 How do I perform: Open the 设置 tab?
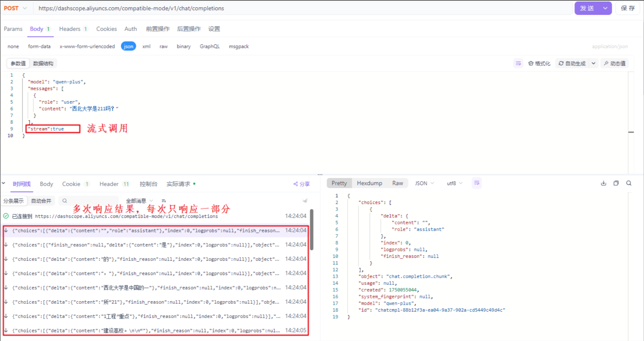(214, 29)
